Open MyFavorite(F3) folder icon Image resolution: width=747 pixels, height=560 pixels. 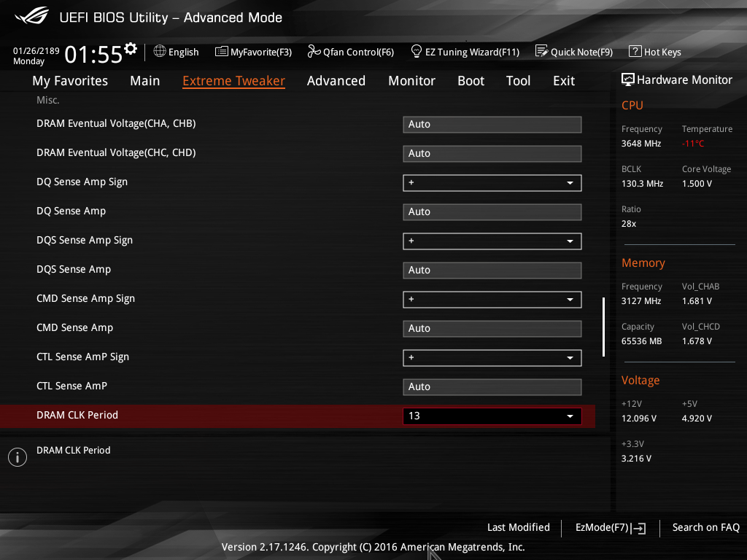[x=222, y=51]
